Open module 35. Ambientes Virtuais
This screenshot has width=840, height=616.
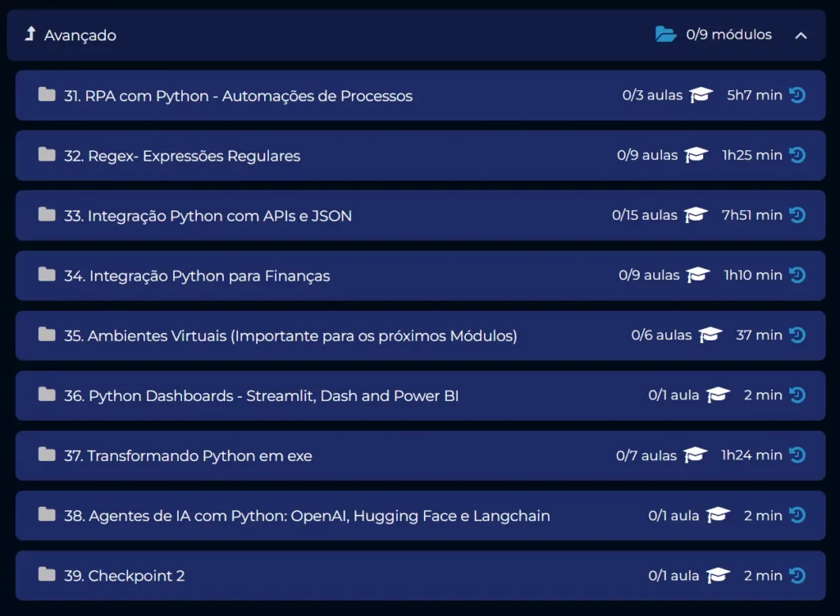pyautogui.click(x=420, y=335)
